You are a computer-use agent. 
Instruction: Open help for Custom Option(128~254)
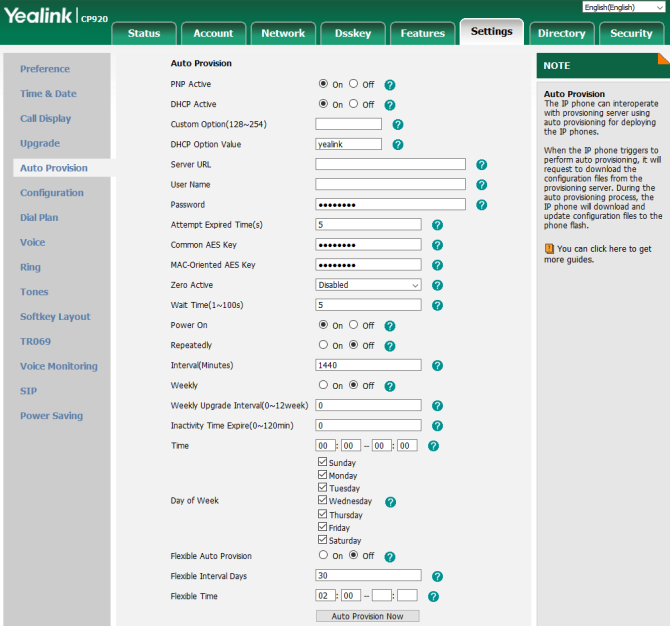coord(398,125)
